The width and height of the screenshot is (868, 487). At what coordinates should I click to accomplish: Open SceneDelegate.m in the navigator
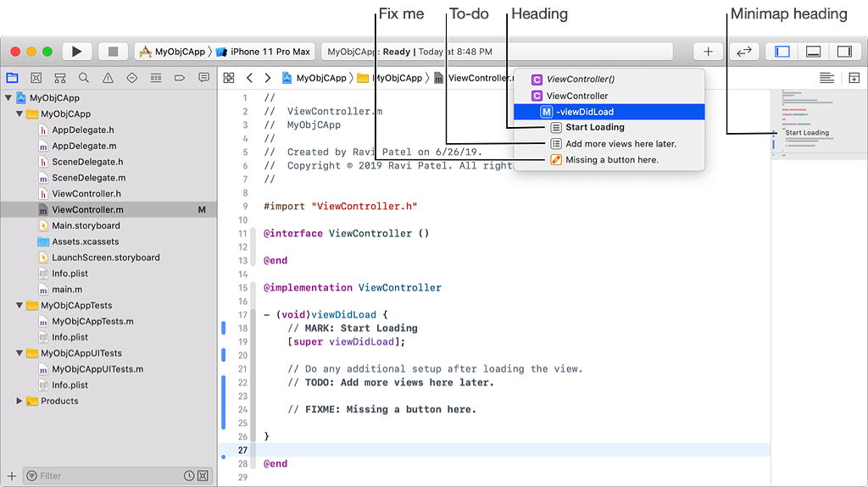tap(88, 178)
